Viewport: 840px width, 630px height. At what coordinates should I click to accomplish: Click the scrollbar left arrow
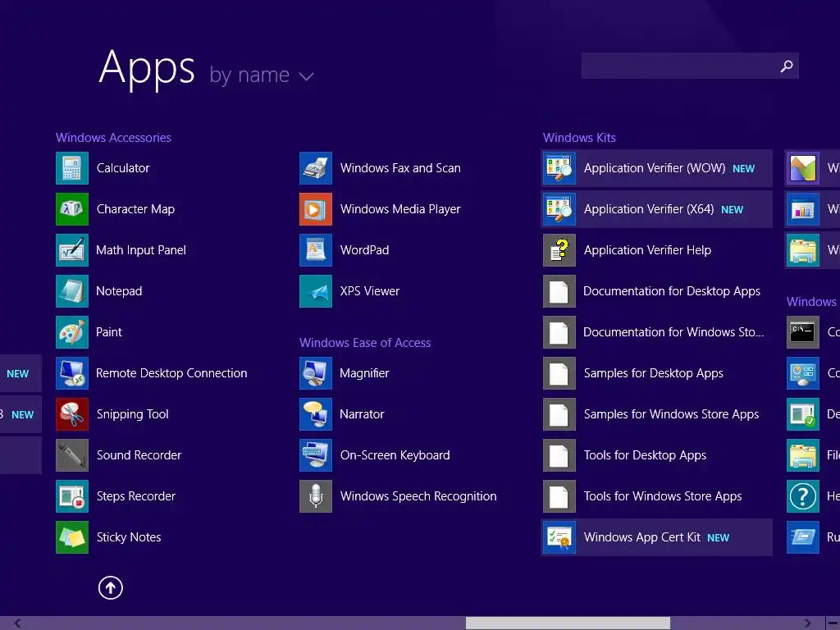[18, 623]
